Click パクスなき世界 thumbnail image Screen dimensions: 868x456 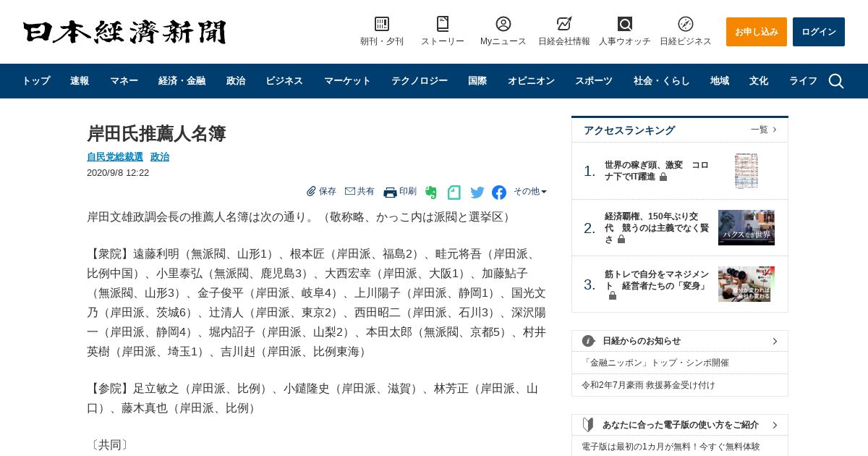pyautogui.click(x=746, y=228)
